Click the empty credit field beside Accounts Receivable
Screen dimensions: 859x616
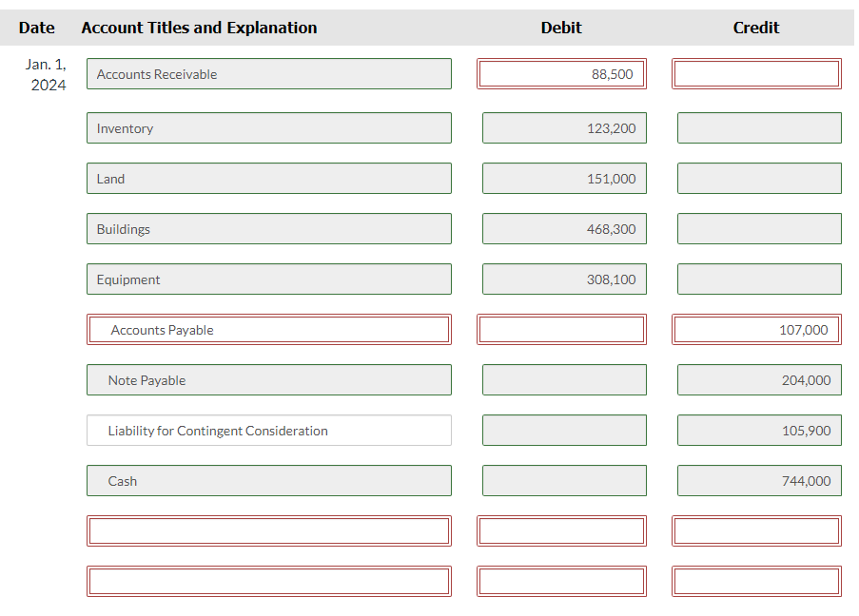(756, 73)
